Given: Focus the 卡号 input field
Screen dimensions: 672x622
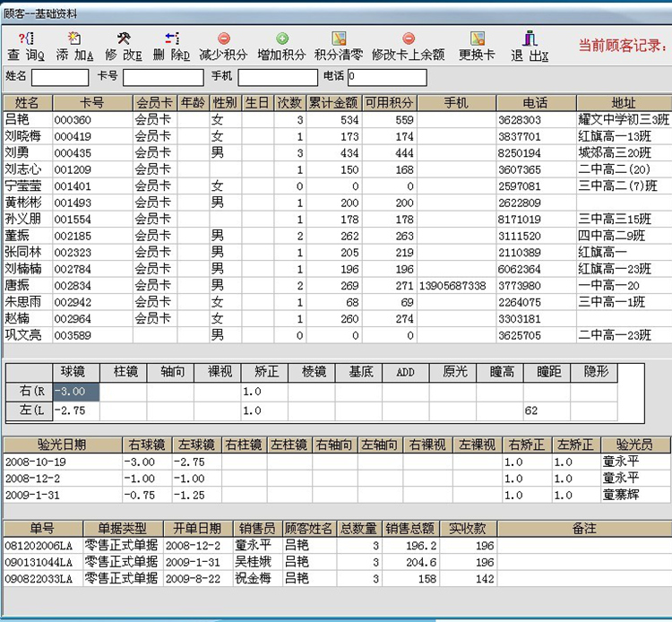Looking at the screenshot, I should pos(152,77).
